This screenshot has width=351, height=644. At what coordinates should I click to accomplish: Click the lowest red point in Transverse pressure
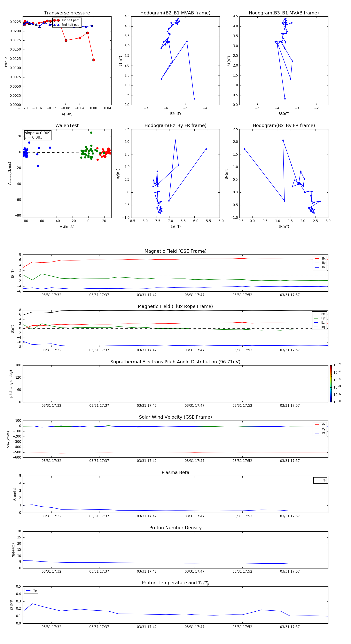[x=94, y=60]
